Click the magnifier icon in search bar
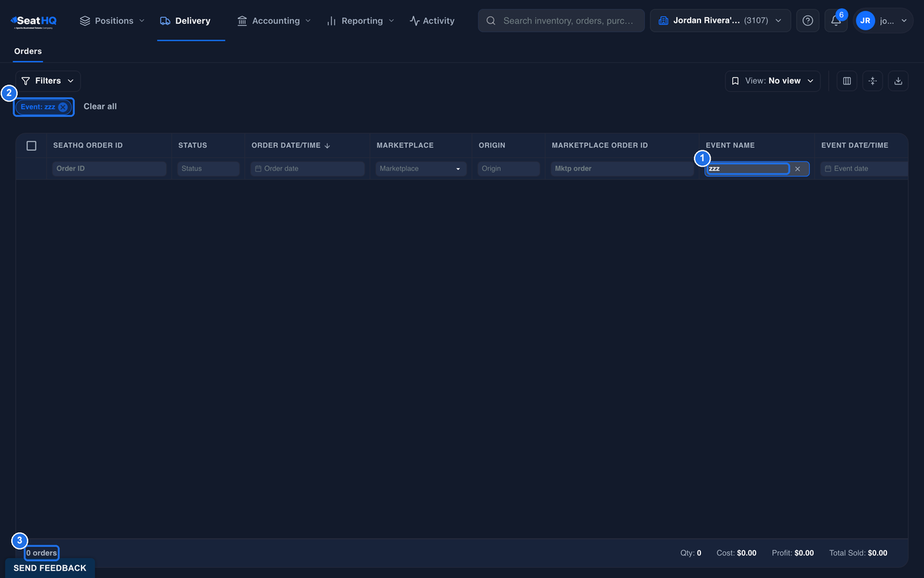This screenshot has height=578, width=924. [x=491, y=21]
